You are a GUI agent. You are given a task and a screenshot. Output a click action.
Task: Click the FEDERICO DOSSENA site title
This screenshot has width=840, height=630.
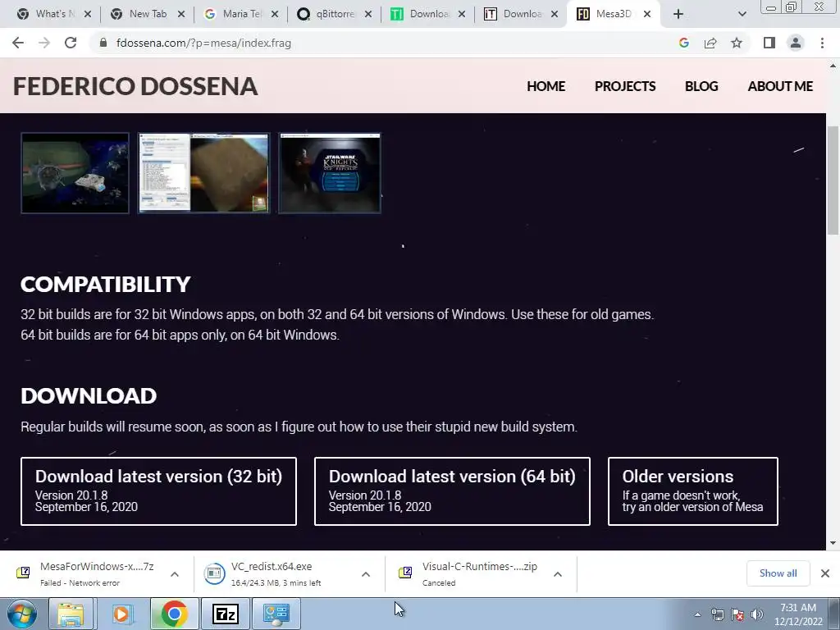pyautogui.click(x=135, y=86)
